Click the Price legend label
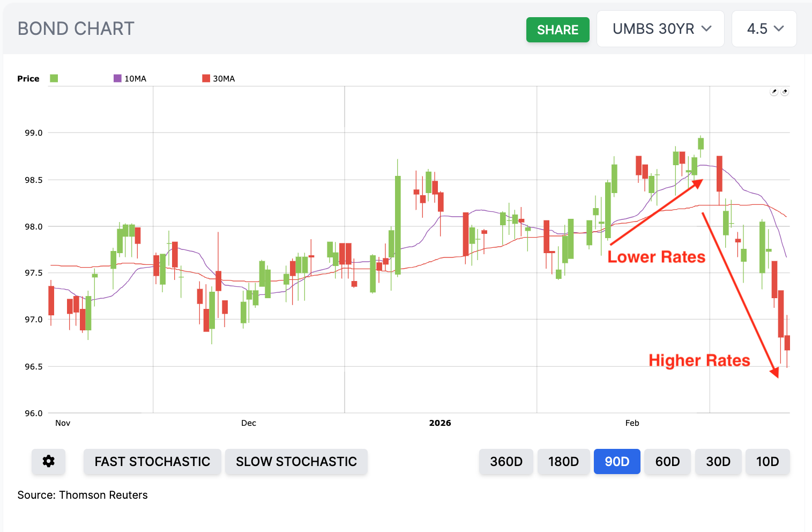Viewport: 812px width, 532px height. pyautogui.click(x=28, y=78)
